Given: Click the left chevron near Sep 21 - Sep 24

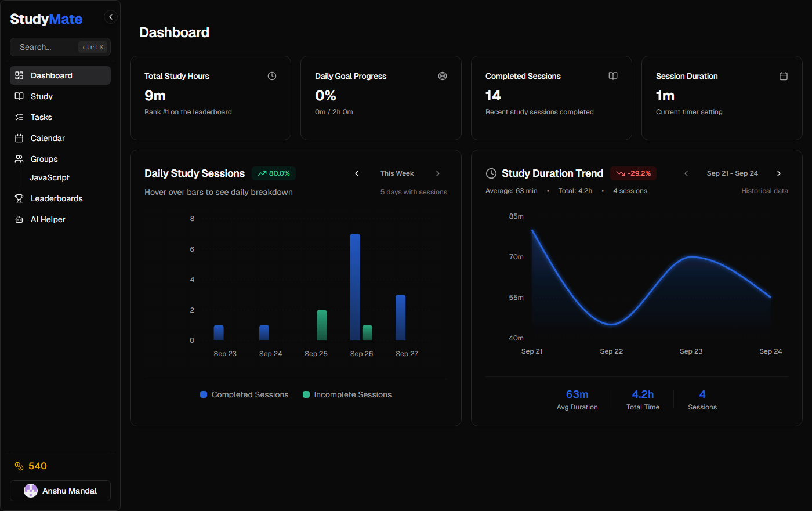Looking at the screenshot, I should (x=686, y=173).
